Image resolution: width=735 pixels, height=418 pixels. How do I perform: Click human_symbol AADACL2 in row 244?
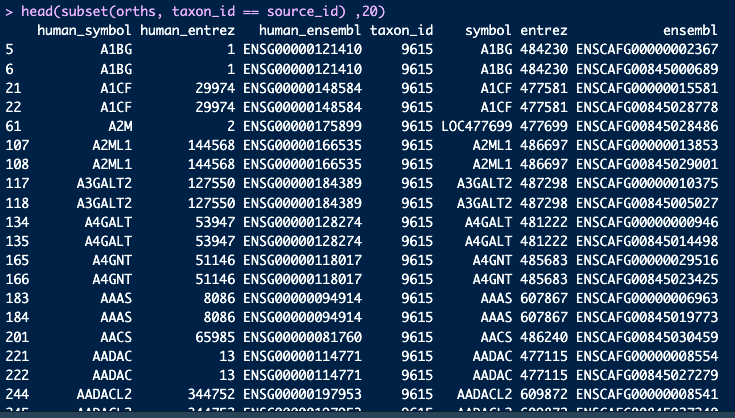pos(104,394)
